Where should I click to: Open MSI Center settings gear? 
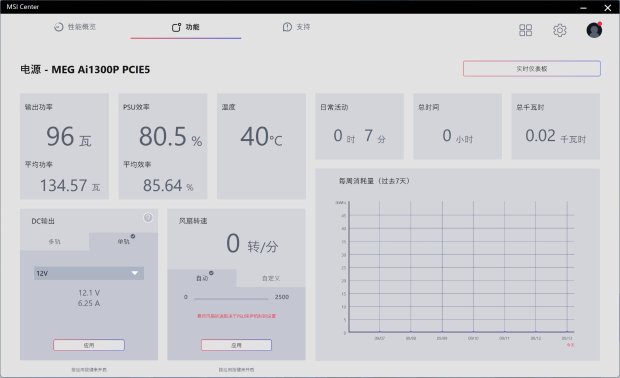click(x=560, y=30)
